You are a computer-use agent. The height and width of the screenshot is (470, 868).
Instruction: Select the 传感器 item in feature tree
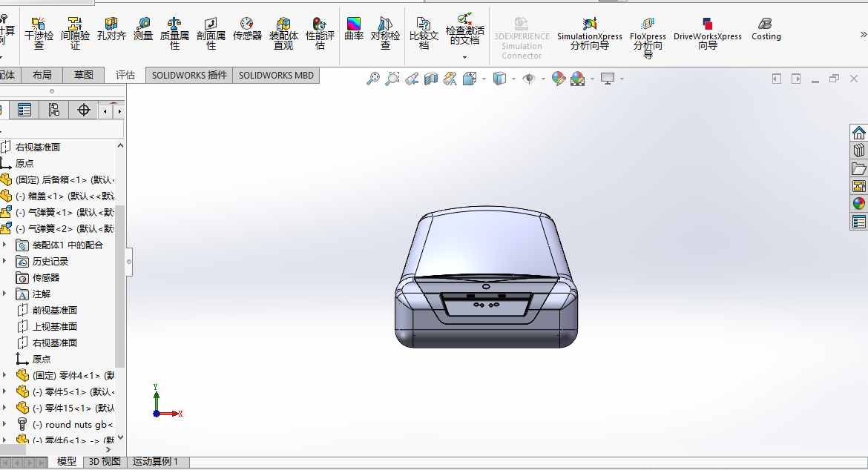pyautogui.click(x=45, y=277)
